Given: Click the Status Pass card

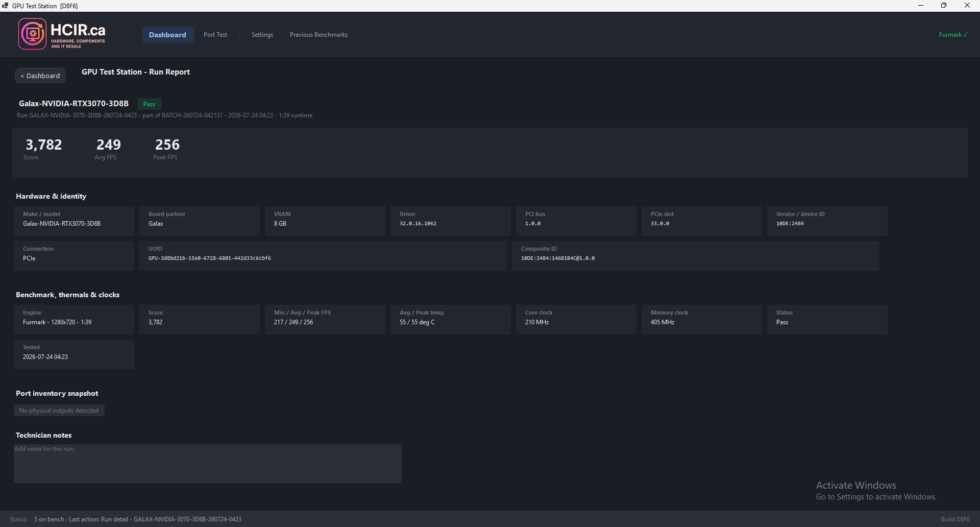Looking at the screenshot, I should (827, 320).
